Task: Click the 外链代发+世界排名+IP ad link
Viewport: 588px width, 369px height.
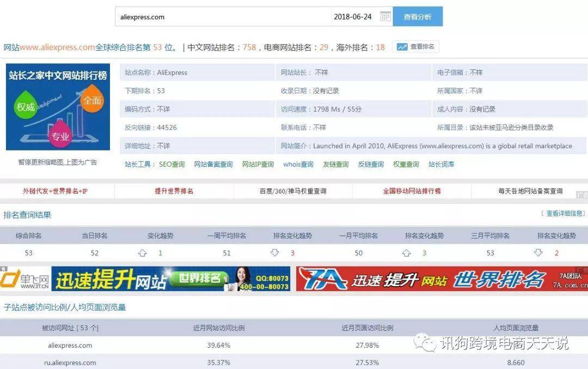Action: click(55, 191)
